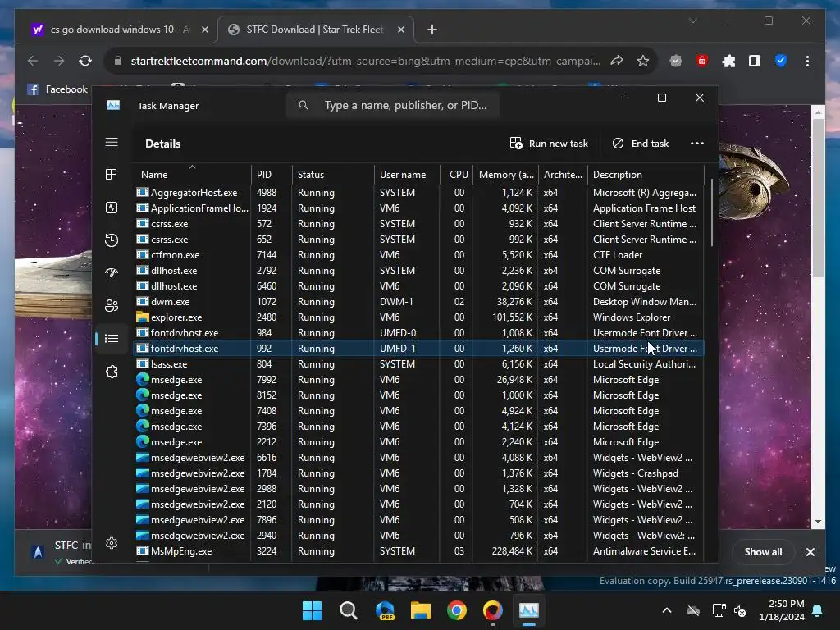
Task: Reload the page in Chrome
Action: click(85, 61)
